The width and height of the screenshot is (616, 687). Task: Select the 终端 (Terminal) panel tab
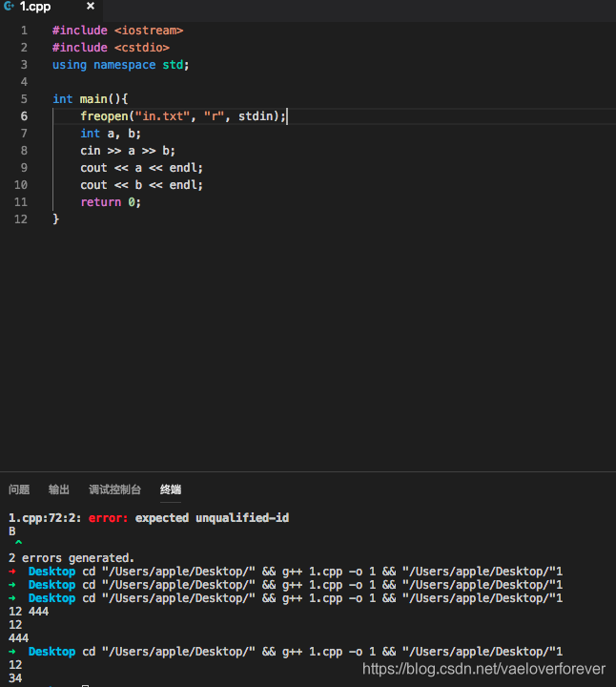click(x=171, y=489)
